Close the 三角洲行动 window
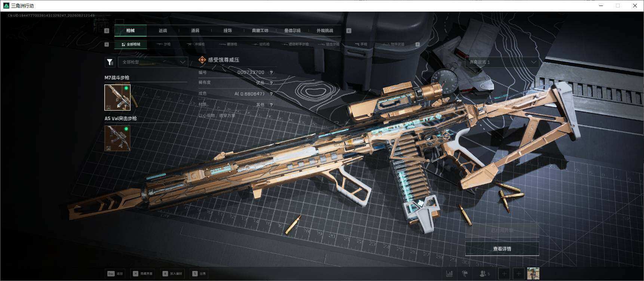This screenshot has height=281, width=644. pyautogui.click(x=635, y=6)
